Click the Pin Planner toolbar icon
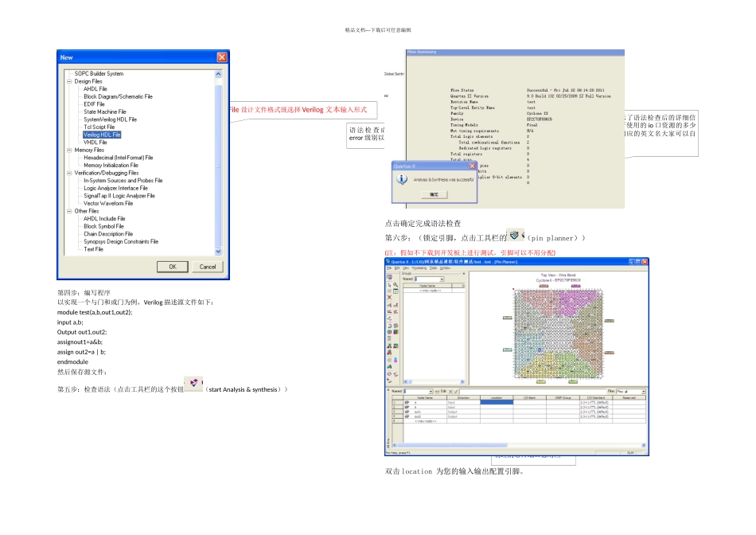Image resolution: width=756 pixels, height=535 pixels. (x=516, y=235)
